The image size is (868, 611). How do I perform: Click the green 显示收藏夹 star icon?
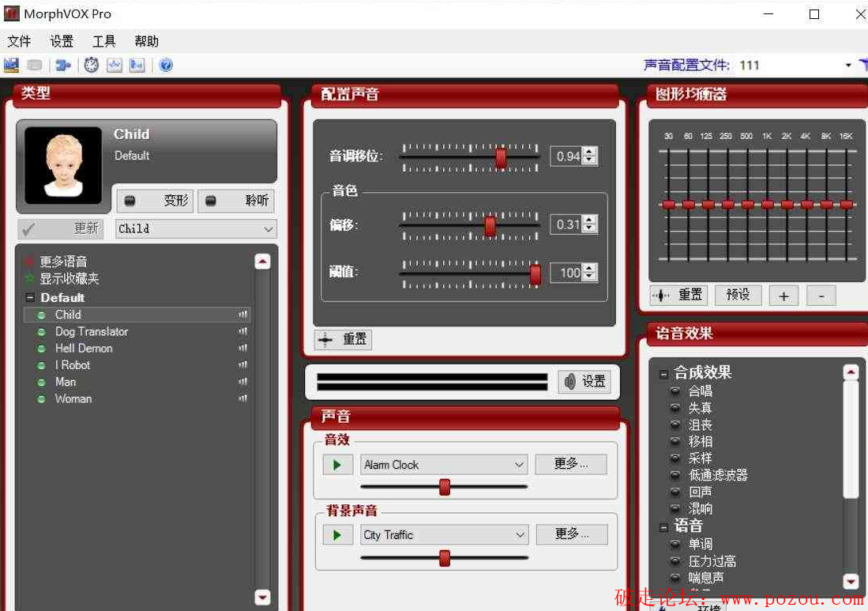pyautogui.click(x=30, y=278)
